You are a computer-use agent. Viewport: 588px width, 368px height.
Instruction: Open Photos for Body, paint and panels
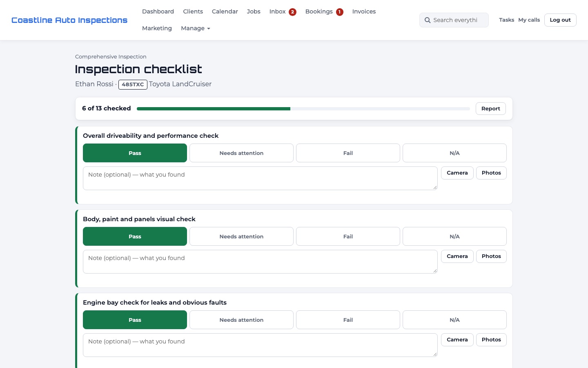(491, 256)
